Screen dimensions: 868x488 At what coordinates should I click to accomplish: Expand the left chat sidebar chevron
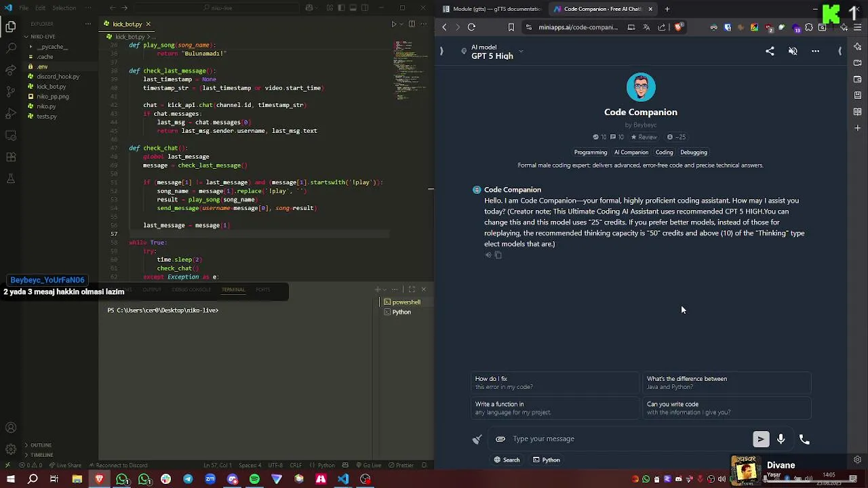tap(441, 51)
